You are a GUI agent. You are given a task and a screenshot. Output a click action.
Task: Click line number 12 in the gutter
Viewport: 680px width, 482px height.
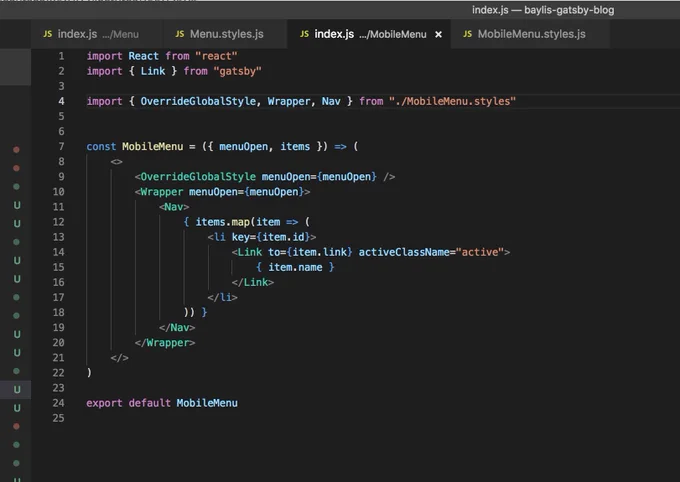pos(59,222)
